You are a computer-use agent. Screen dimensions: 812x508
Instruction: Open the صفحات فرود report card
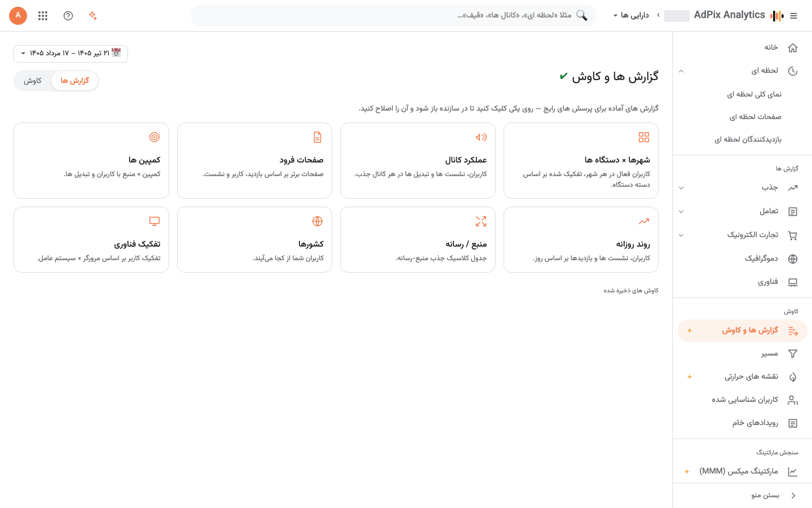(254, 161)
